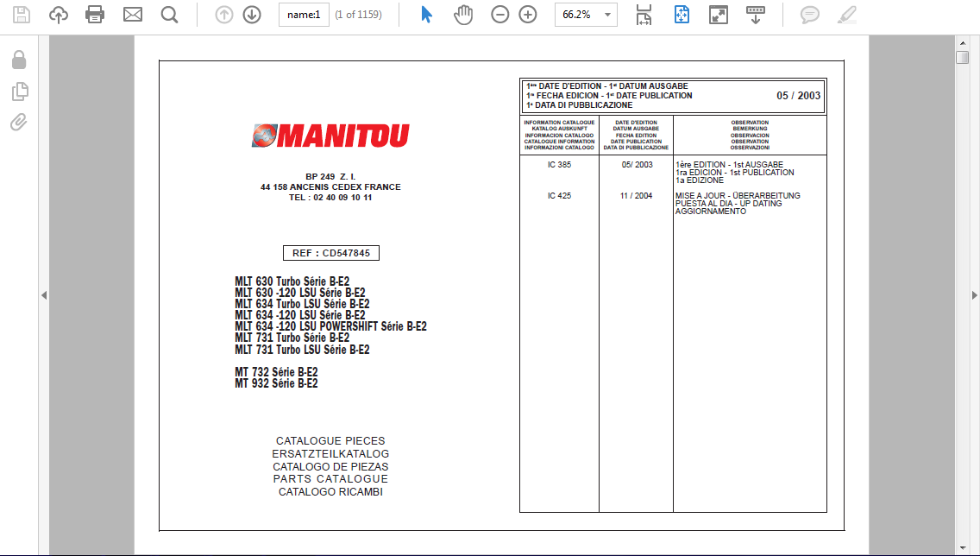The height and width of the screenshot is (556, 980).
Task: Click the 11 / 2004 date cell
Action: click(637, 196)
